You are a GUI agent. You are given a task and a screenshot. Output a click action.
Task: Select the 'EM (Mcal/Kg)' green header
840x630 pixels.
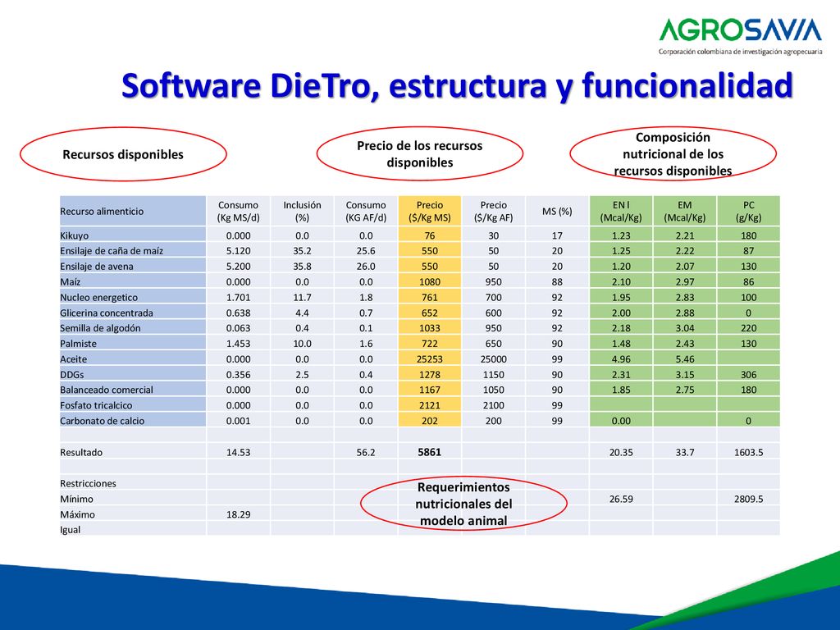685,211
